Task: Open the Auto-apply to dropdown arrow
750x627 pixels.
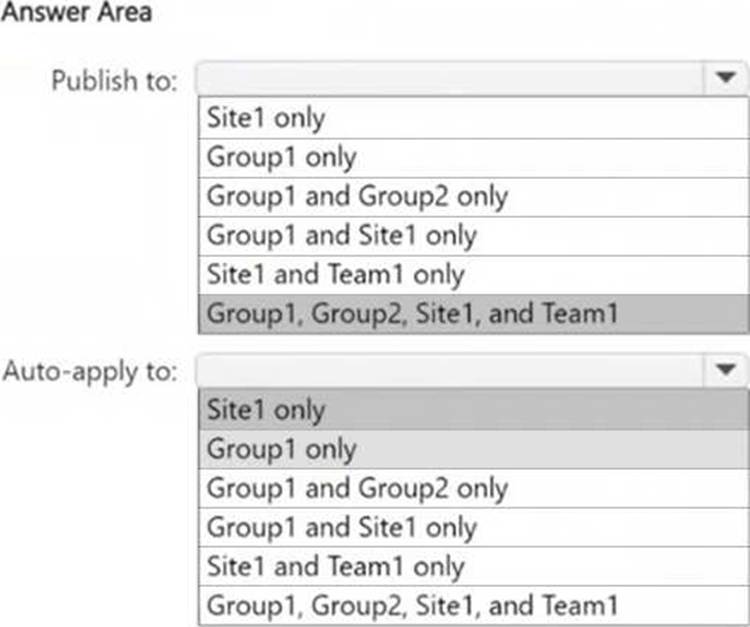Action: (x=724, y=371)
